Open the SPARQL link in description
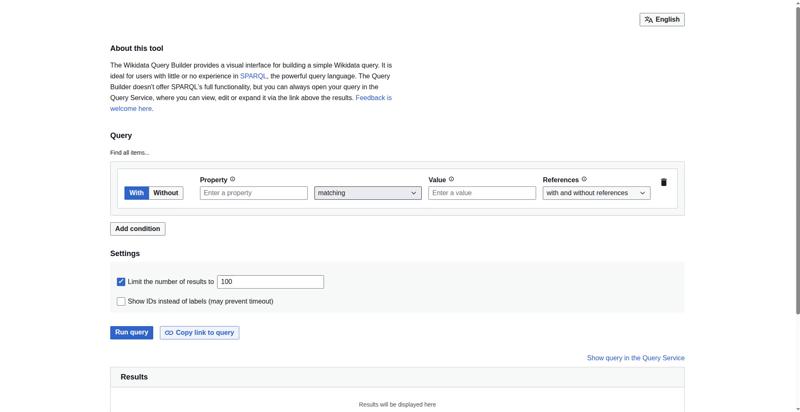 coord(253,76)
